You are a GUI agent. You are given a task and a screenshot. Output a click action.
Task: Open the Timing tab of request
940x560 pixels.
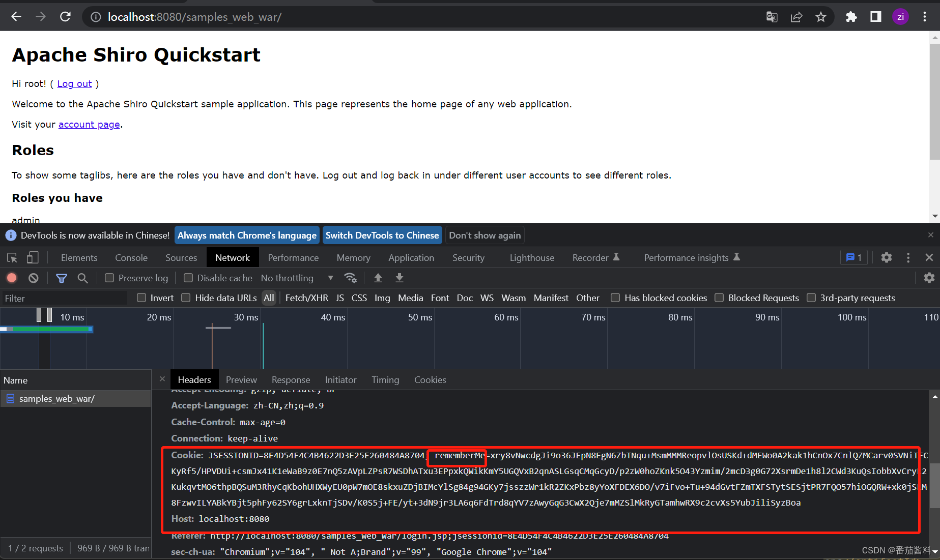tap(385, 380)
